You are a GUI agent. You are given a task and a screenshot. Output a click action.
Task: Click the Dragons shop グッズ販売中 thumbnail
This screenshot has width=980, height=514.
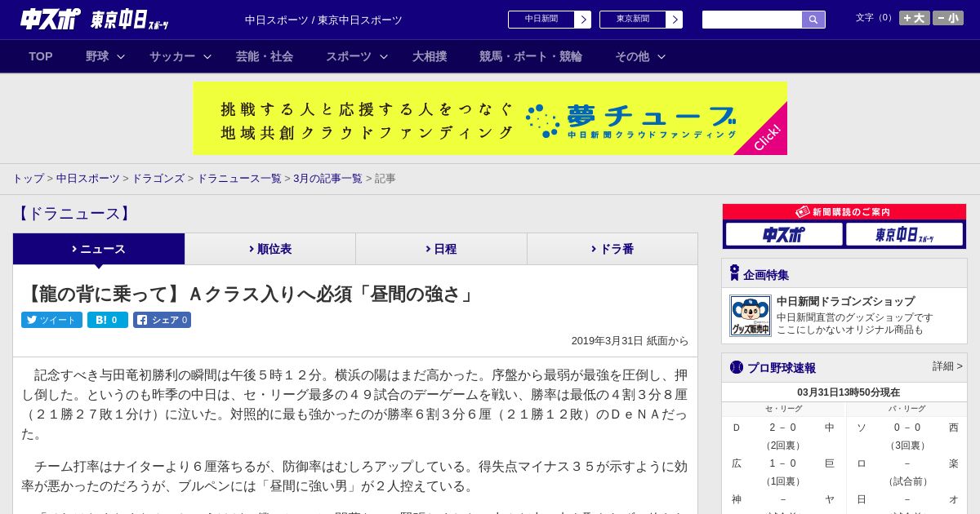(751, 316)
